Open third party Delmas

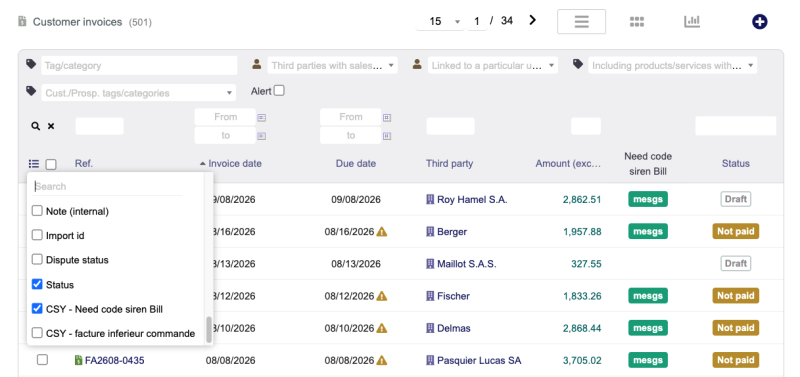(x=454, y=328)
